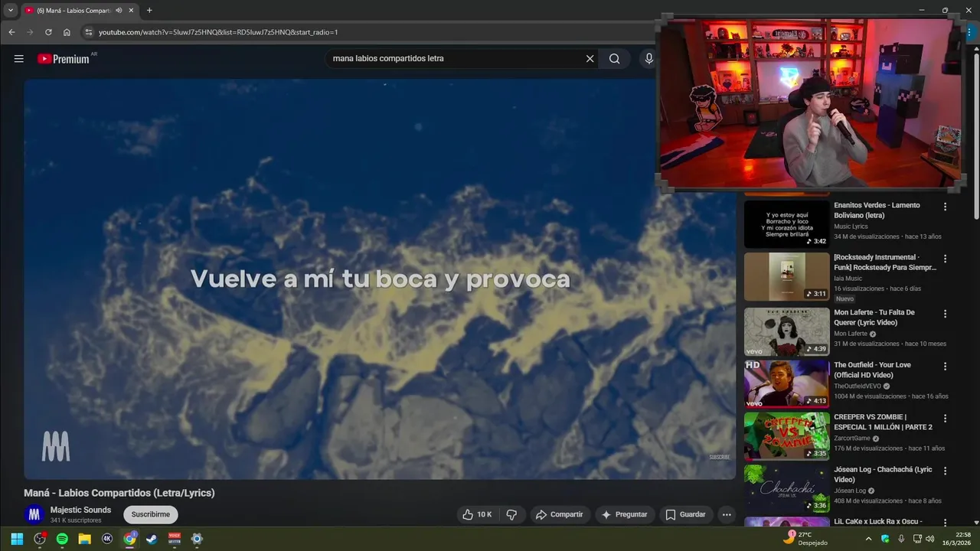Open options for Enanitos Verdes video

pyautogui.click(x=945, y=207)
